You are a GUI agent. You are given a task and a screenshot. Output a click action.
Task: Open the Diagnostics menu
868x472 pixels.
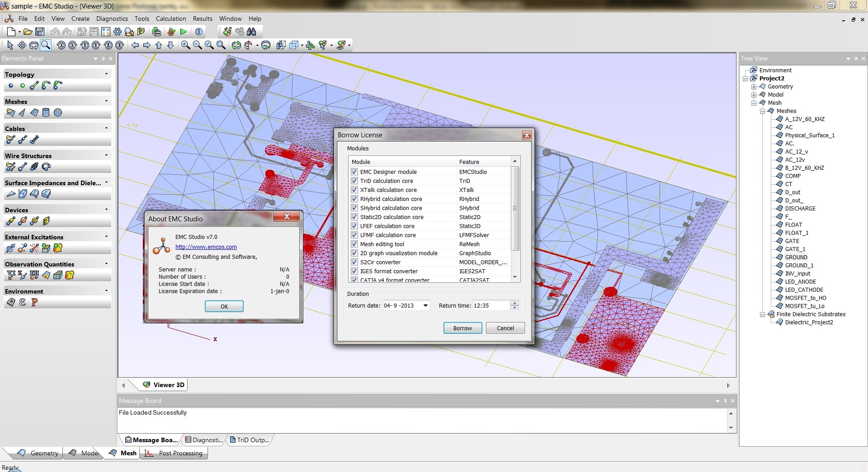112,19
